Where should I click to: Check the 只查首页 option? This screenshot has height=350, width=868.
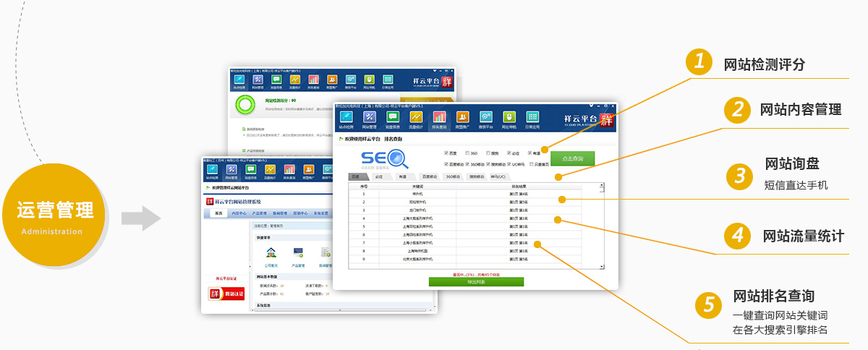[x=532, y=164]
